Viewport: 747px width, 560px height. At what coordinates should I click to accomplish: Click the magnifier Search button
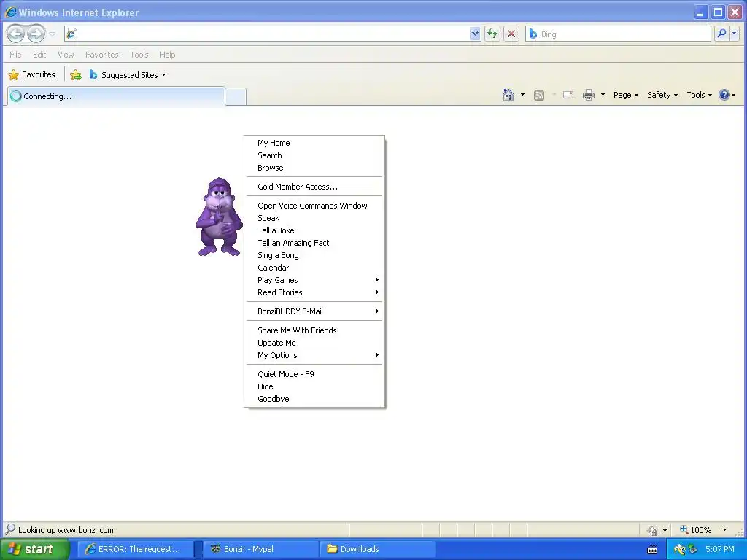pos(721,34)
